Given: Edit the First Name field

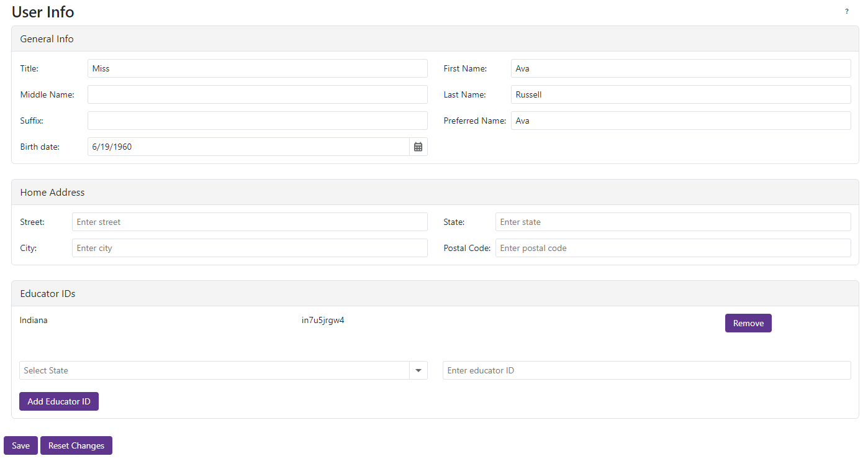Looking at the screenshot, I should click(x=680, y=68).
